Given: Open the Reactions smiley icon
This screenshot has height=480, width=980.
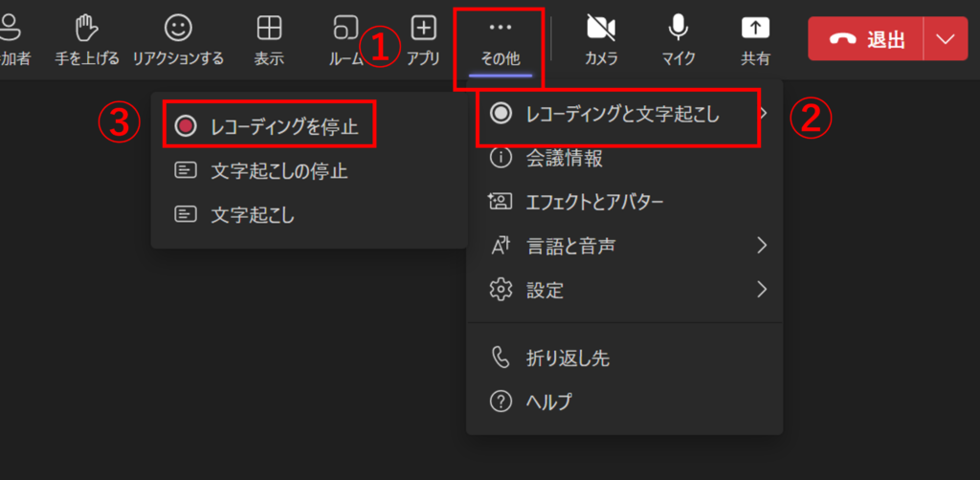Looking at the screenshot, I should (178, 29).
